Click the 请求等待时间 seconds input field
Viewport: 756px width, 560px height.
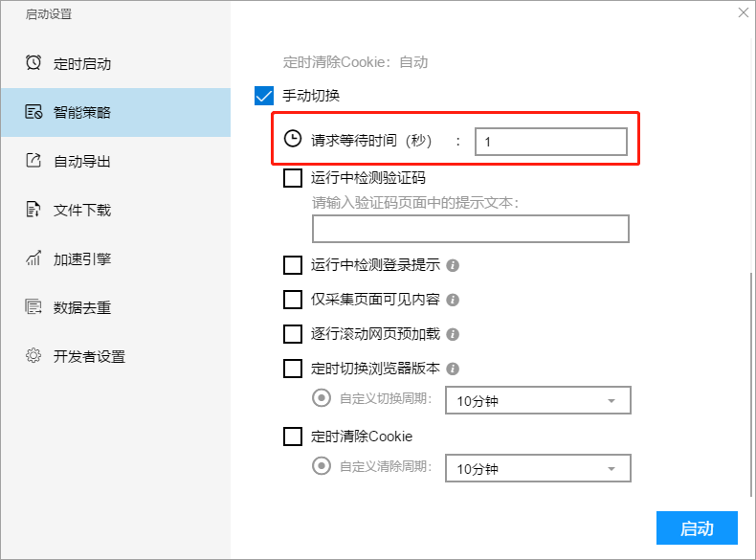point(551,142)
